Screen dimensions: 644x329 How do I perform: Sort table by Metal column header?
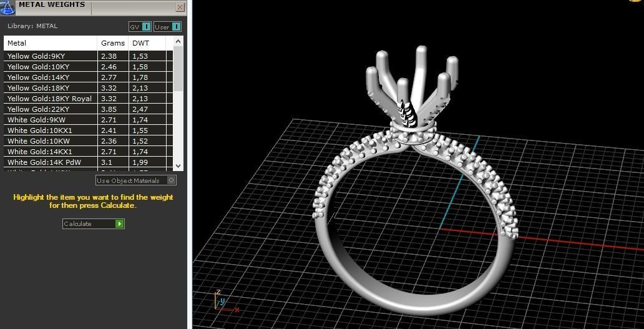(x=51, y=43)
